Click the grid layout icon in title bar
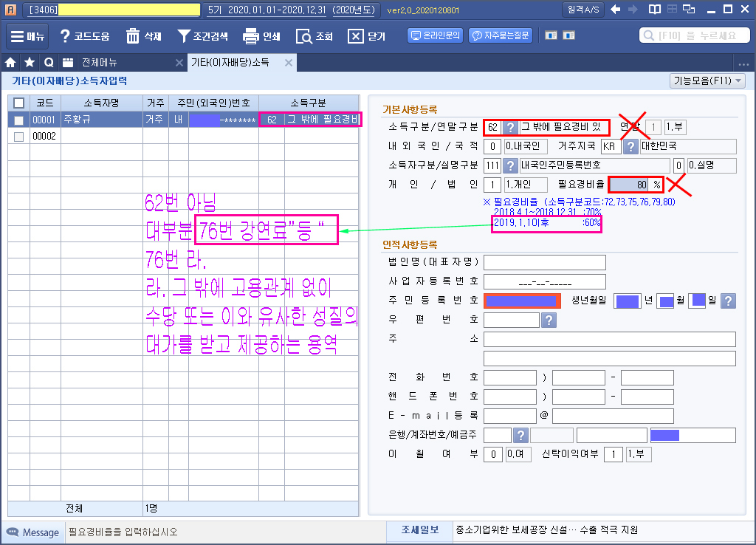Image resolution: width=756 pixels, height=545 pixels. coord(672,9)
